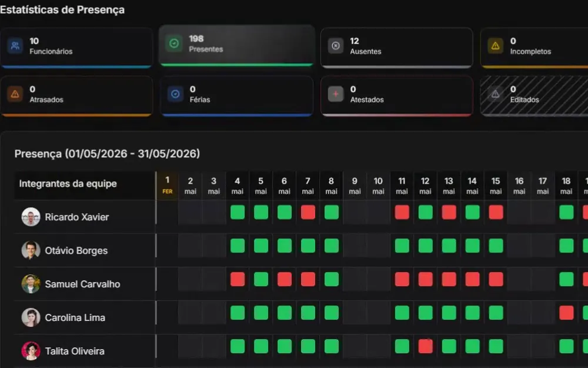The height and width of the screenshot is (368, 588).
Task: Click the blue Férias clock icon
Action: coord(175,94)
